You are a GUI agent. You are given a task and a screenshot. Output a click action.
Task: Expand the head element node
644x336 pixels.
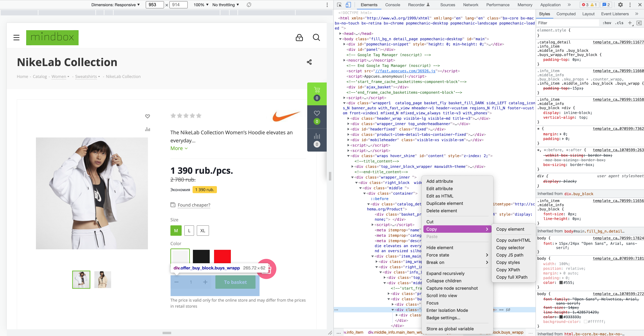pyautogui.click(x=340, y=34)
